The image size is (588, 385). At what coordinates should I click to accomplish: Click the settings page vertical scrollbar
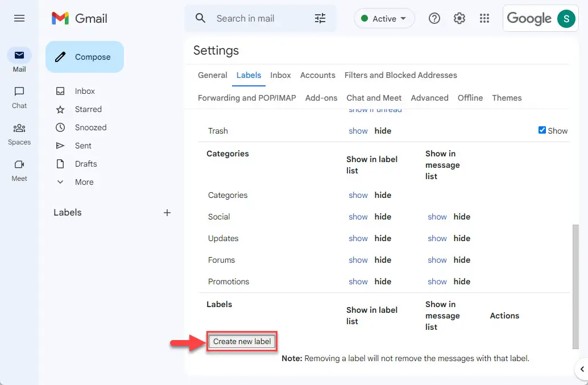click(x=575, y=287)
